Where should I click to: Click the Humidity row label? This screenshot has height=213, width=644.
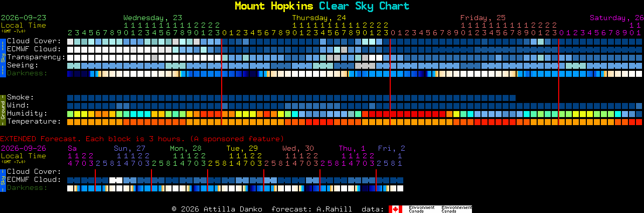click(27, 114)
